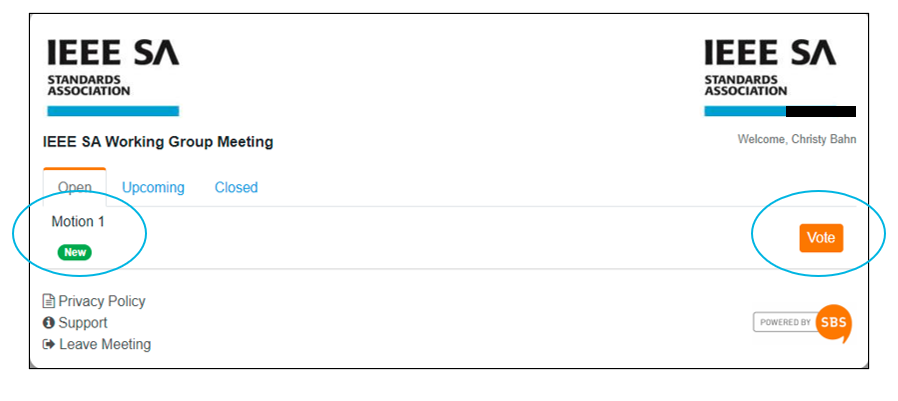Open the Privacy Policy link text

[102, 301]
